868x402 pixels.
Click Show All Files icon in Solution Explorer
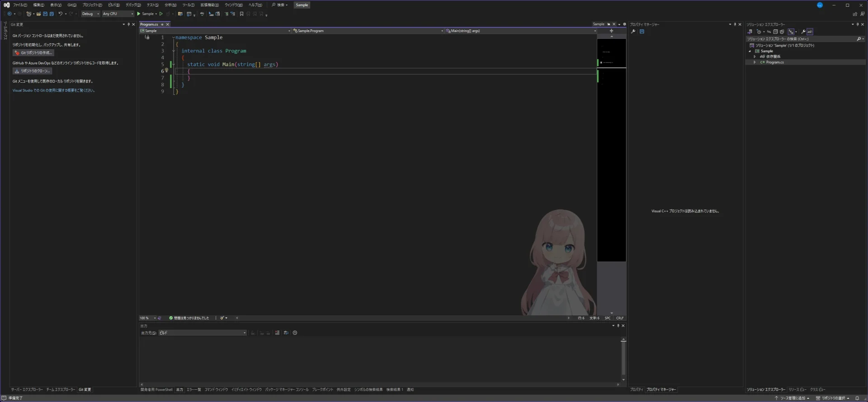tap(782, 32)
